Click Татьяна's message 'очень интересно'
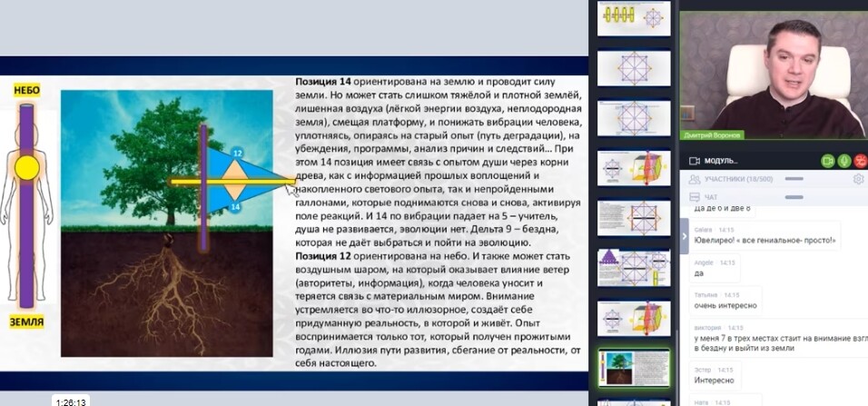The height and width of the screenshot is (406, 868). click(725, 305)
